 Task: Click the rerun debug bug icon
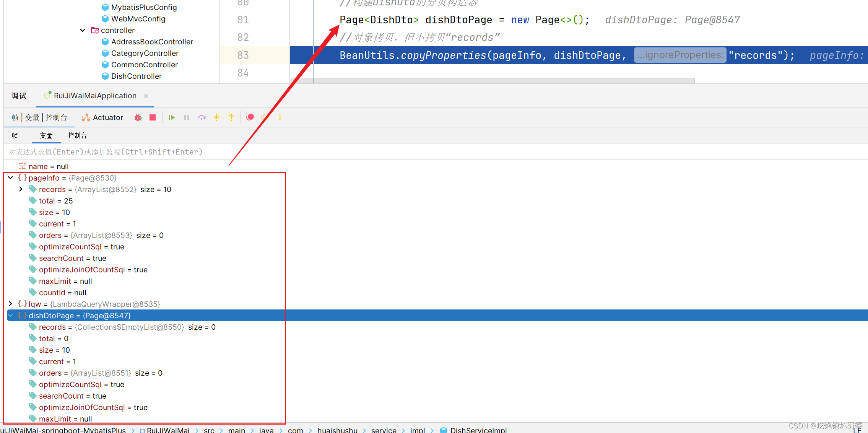(x=138, y=117)
